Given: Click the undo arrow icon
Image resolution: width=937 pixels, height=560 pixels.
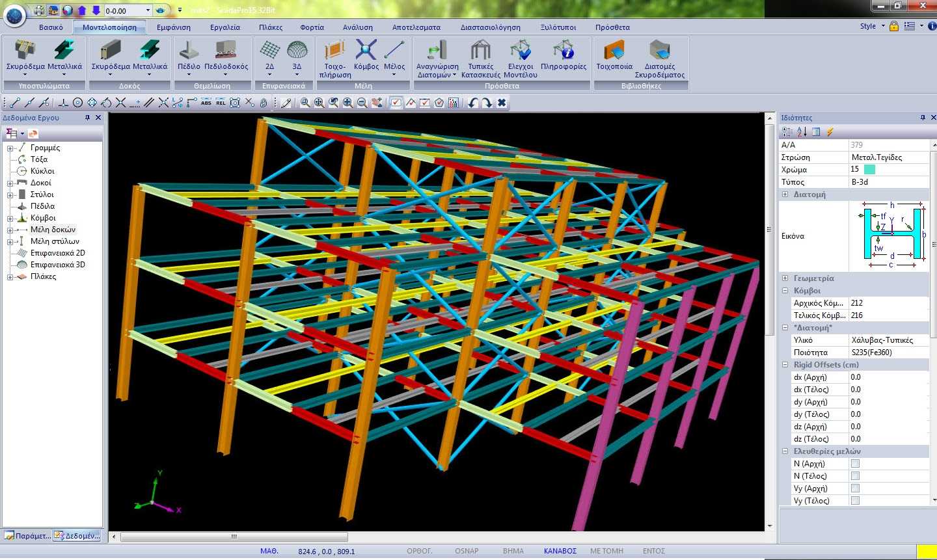Looking at the screenshot, I should (x=473, y=103).
